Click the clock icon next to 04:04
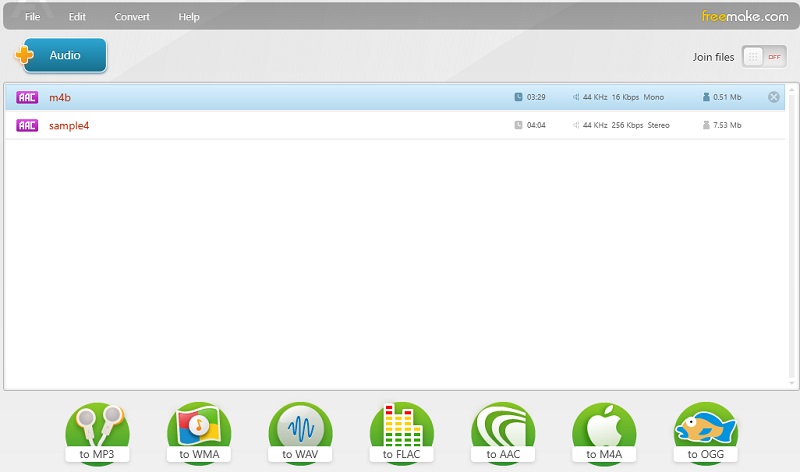 518,125
